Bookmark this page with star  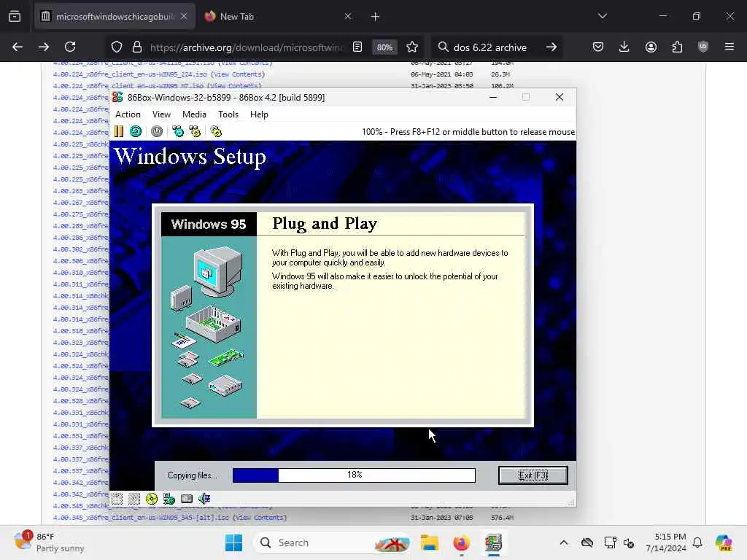(412, 47)
